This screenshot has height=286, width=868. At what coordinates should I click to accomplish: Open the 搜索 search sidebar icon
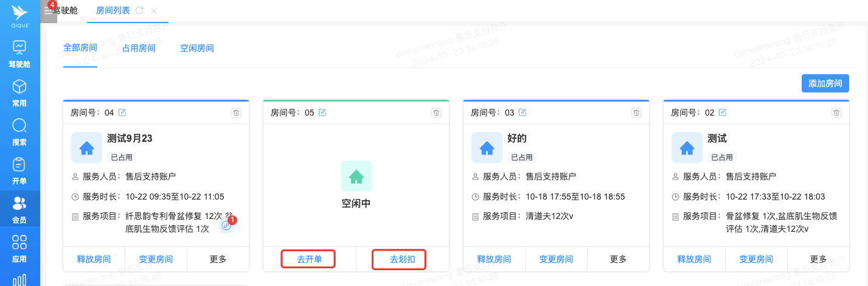pyautogui.click(x=19, y=126)
